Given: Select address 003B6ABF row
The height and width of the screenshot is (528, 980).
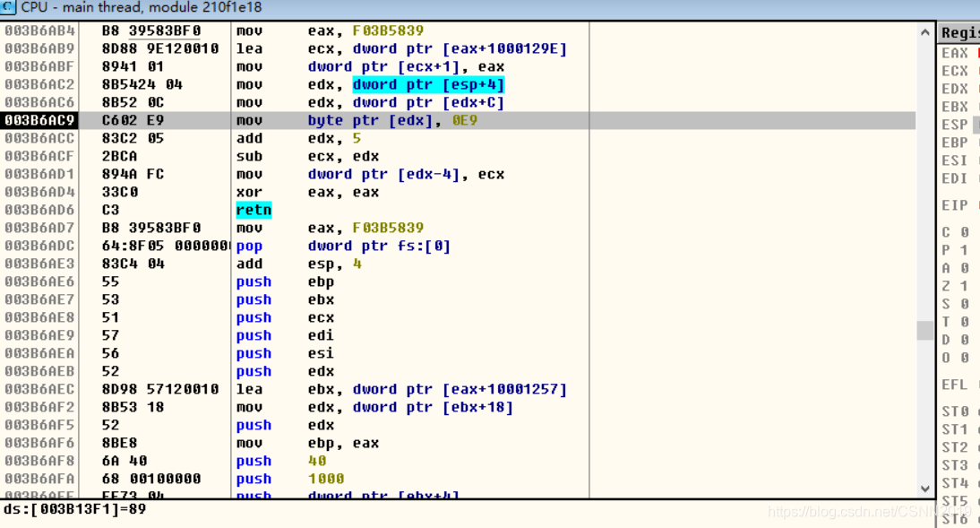Looking at the screenshot, I should tap(459, 66).
